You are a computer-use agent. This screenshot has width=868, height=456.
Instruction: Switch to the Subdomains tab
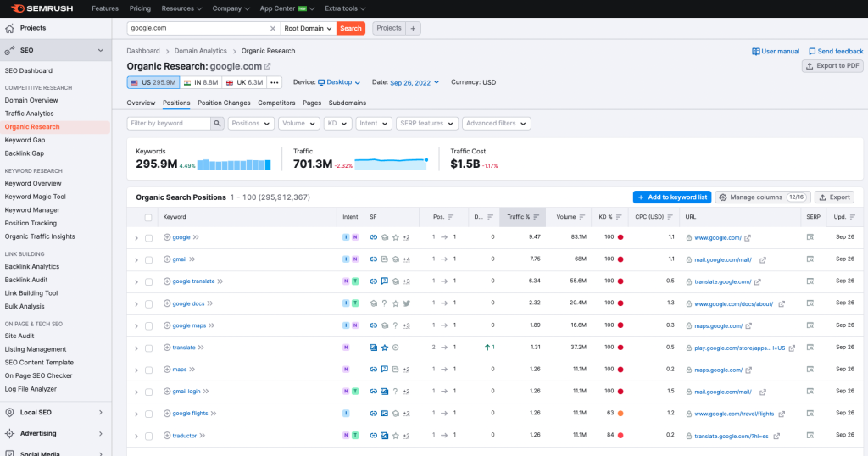(x=347, y=103)
